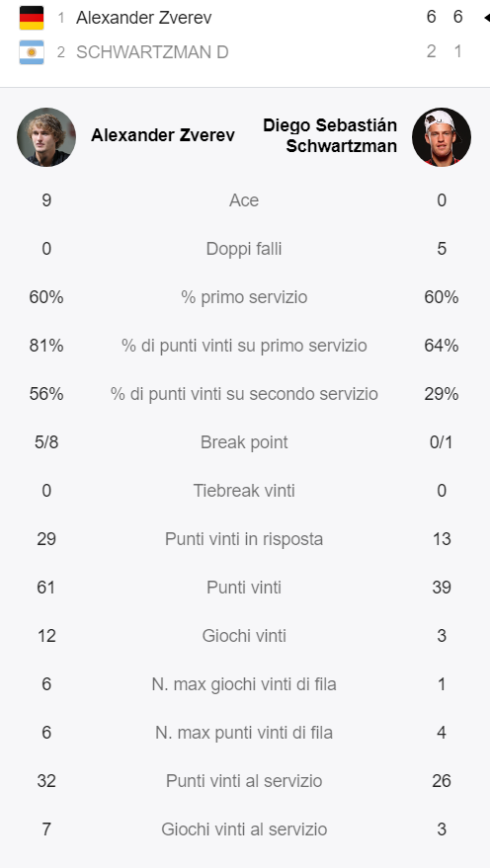Viewport: 490px width, 868px height.
Task: Click Giochi vinti al servizio label
Action: click(244, 829)
